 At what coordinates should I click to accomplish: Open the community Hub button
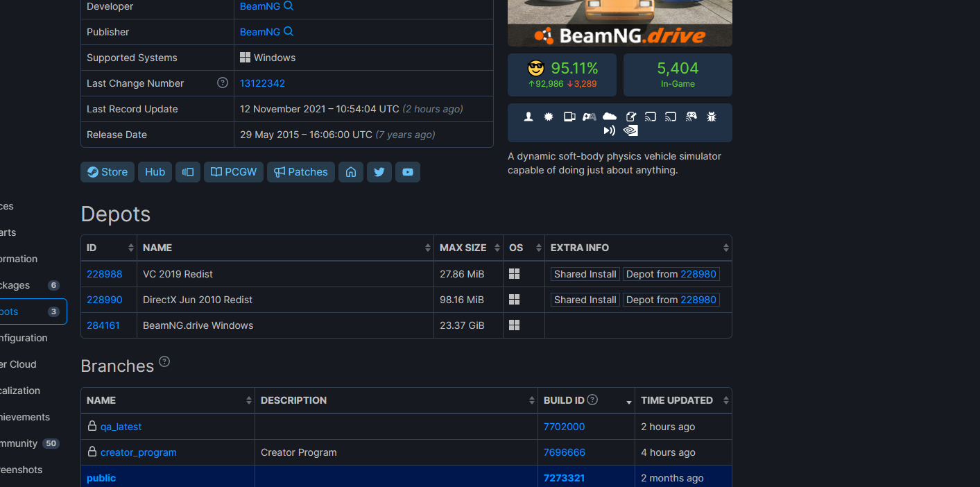tap(155, 172)
